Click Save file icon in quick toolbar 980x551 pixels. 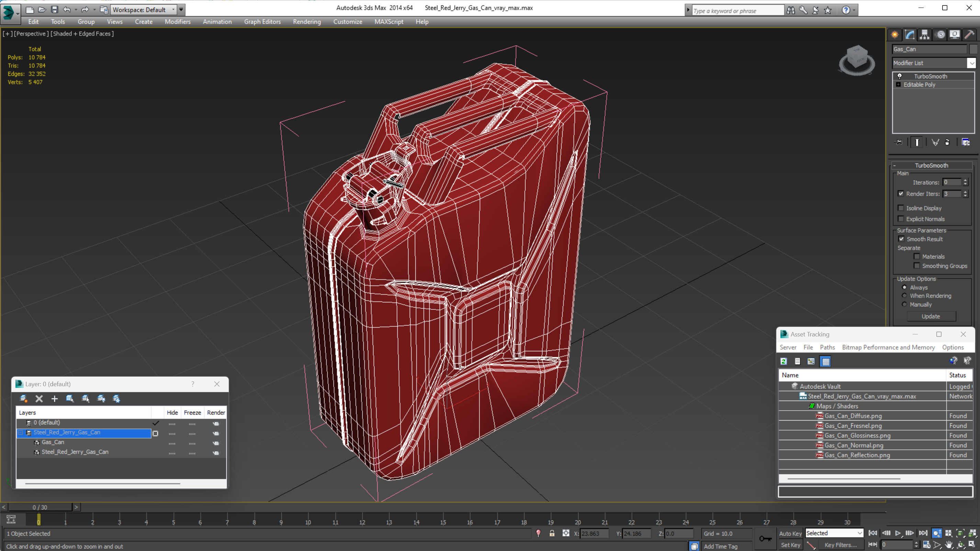(x=54, y=10)
